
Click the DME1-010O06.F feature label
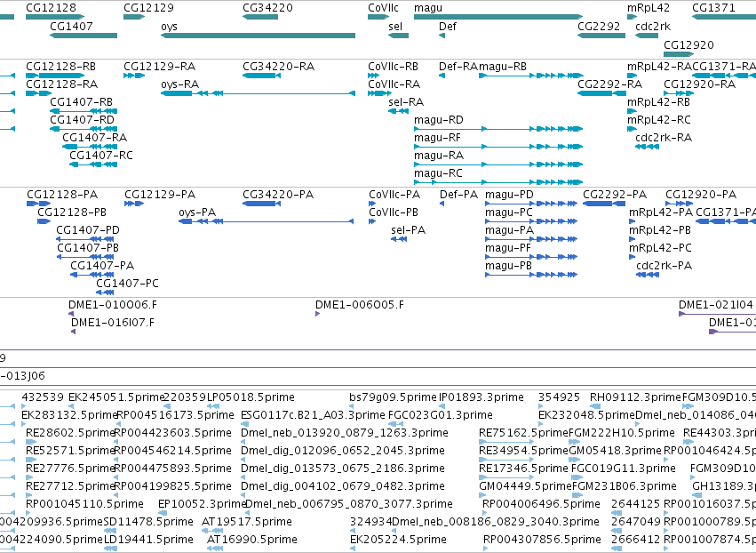(113, 305)
